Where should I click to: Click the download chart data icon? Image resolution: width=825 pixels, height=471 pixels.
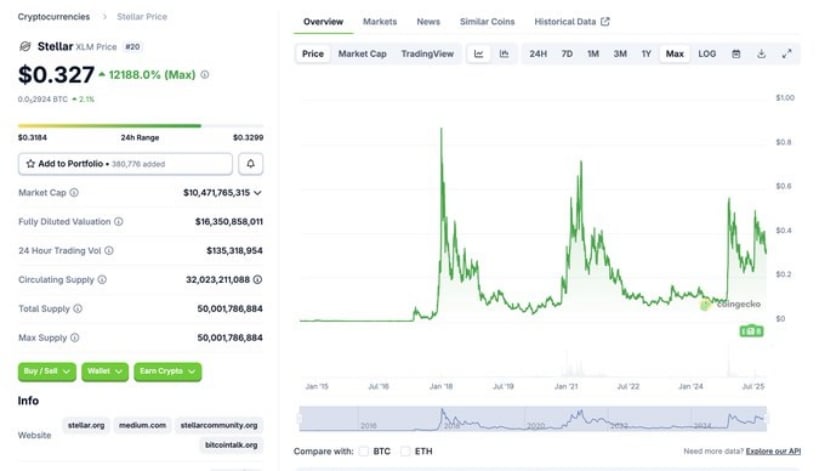coord(761,54)
